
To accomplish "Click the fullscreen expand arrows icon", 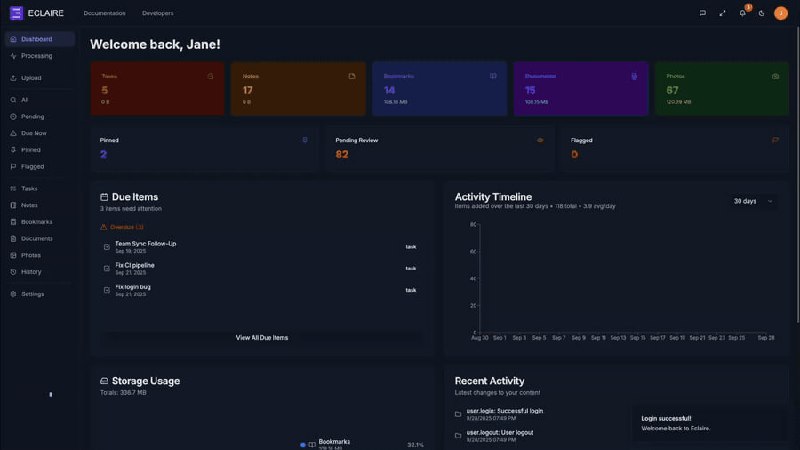I will [x=722, y=13].
